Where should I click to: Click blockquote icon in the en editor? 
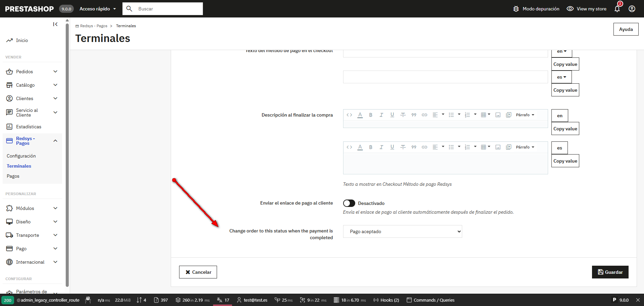tap(414, 115)
